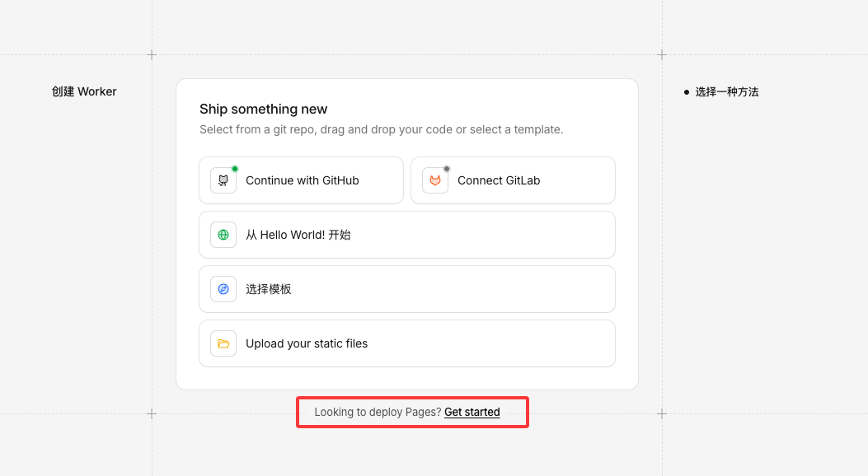Click the GitHub octocat icon
Viewport: 868px width, 476px height.
(x=223, y=180)
